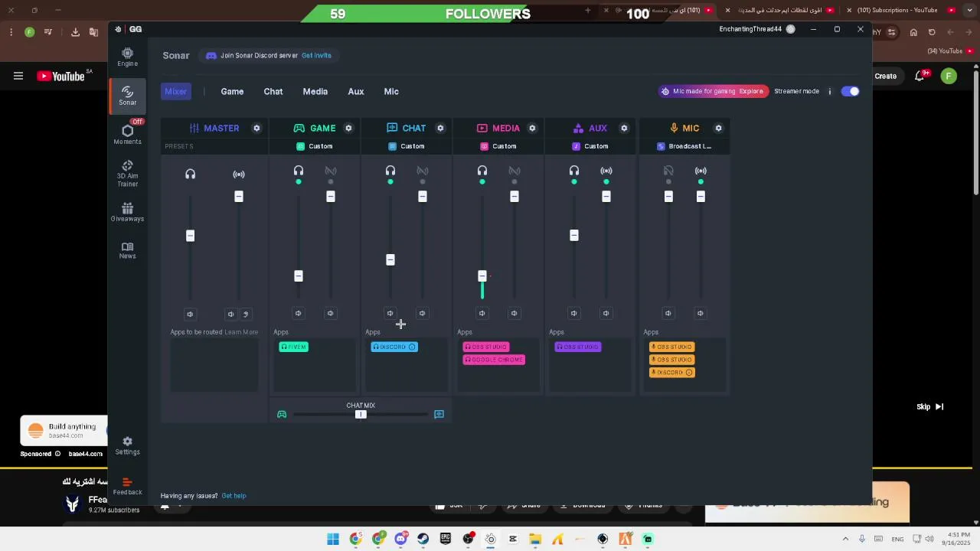Open MIC Broadcast preset dropdown

pyautogui.click(x=684, y=146)
